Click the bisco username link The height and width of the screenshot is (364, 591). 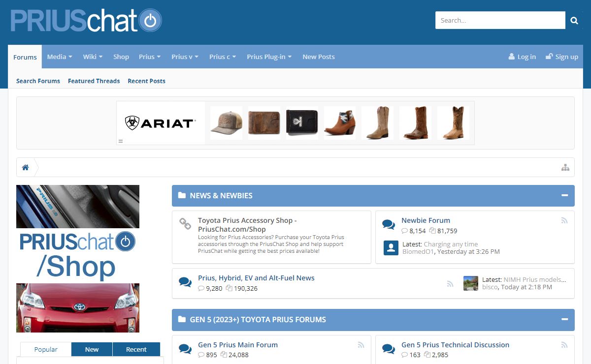[x=490, y=287]
